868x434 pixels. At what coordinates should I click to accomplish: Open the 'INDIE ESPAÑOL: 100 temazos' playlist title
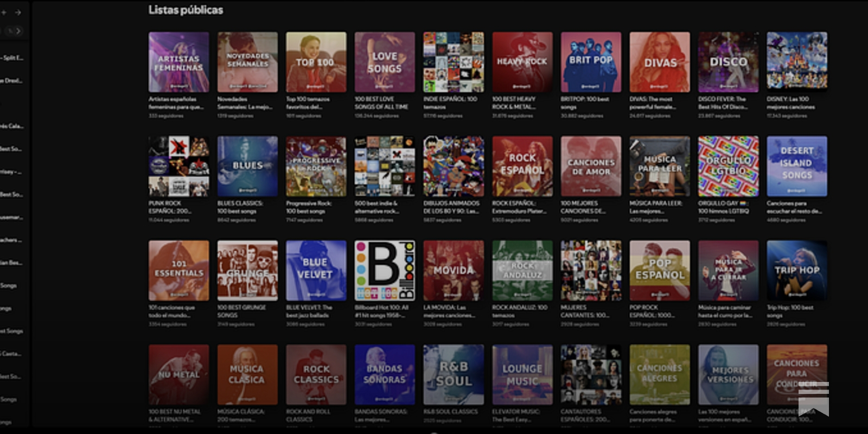click(x=450, y=103)
